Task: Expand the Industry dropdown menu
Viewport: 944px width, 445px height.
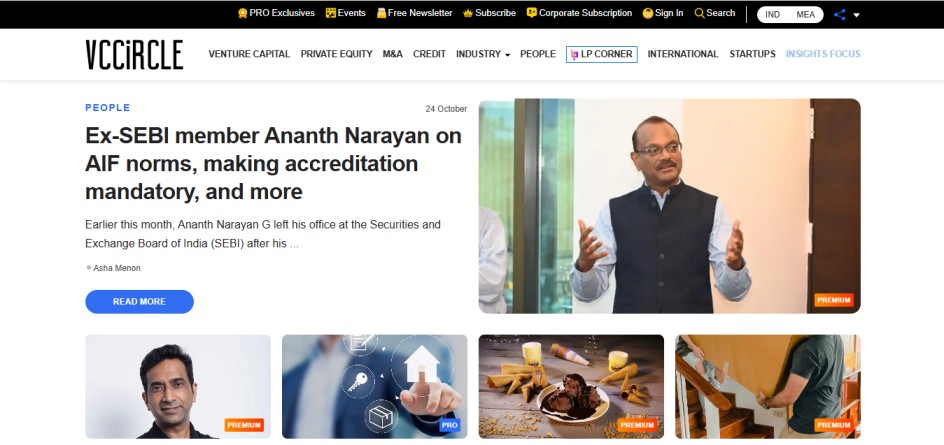Action: click(x=483, y=54)
